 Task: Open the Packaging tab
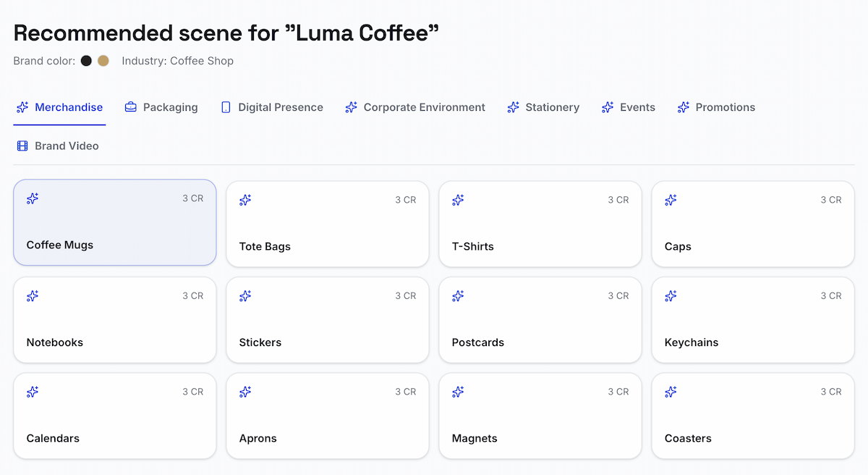point(161,107)
